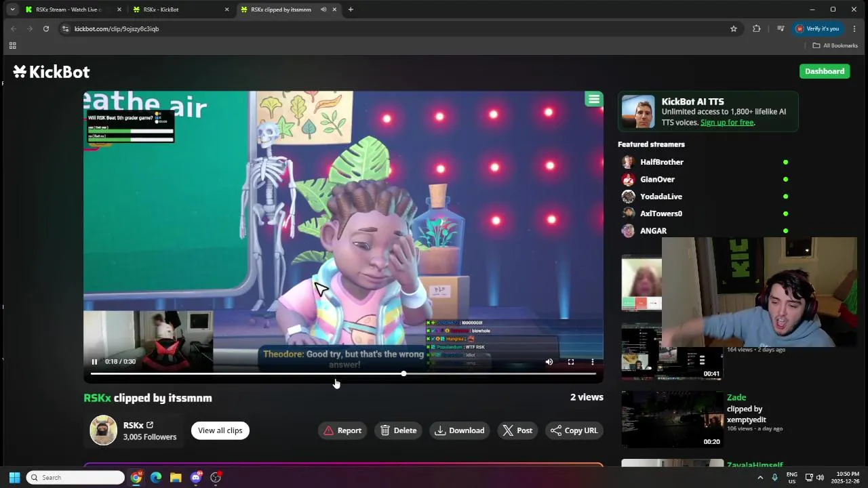Close the RSKx clipped by itssmnm tab
This screenshot has width=868, height=488.
pyautogui.click(x=334, y=9)
